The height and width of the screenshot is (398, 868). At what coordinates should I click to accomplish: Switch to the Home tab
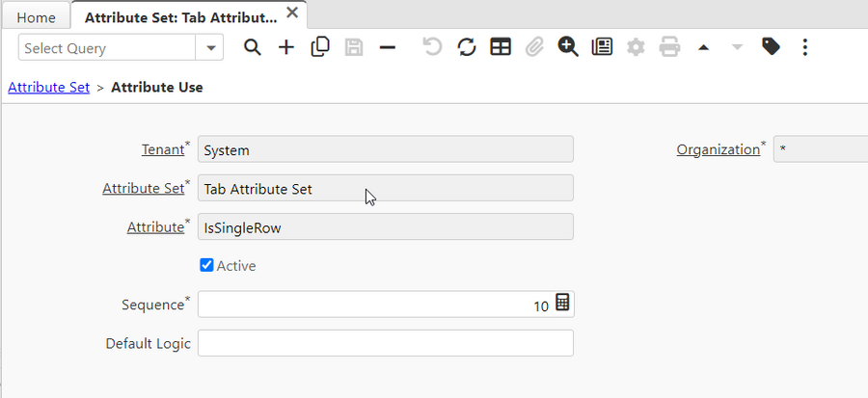point(36,17)
